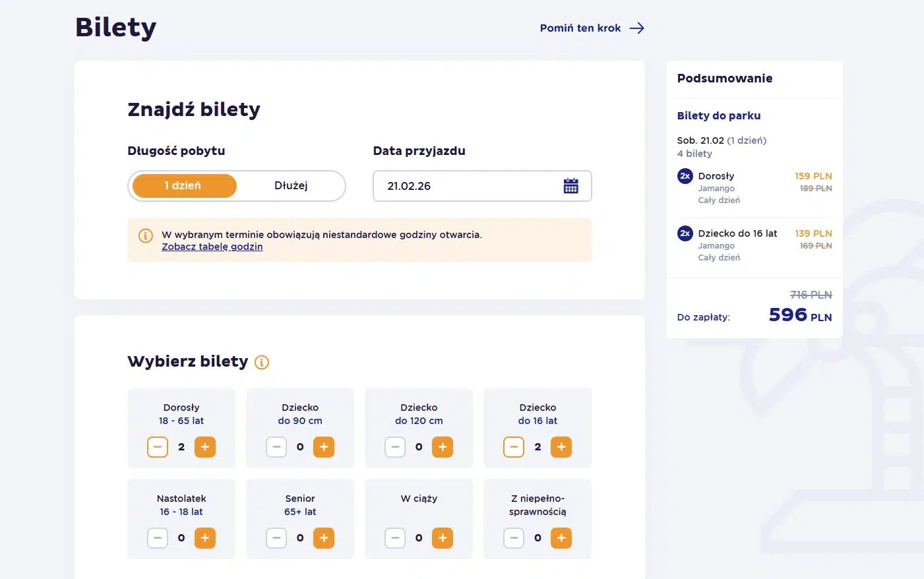Switch stay length to Dłużej
This screenshot has height=579, width=924.
[x=291, y=186]
